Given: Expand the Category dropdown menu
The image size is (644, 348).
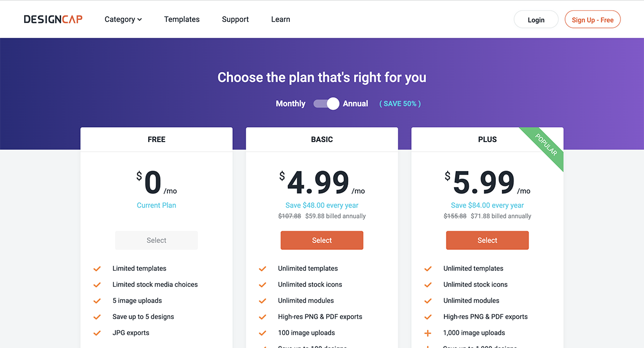Looking at the screenshot, I should pyautogui.click(x=123, y=19).
